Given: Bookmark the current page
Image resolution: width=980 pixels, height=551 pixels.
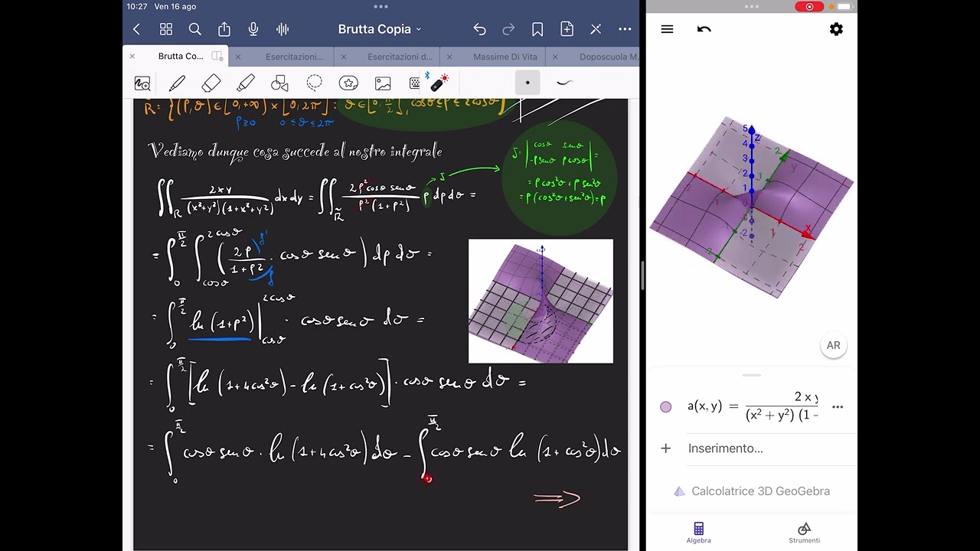Looking at the screenshot, I should (537, 29).
